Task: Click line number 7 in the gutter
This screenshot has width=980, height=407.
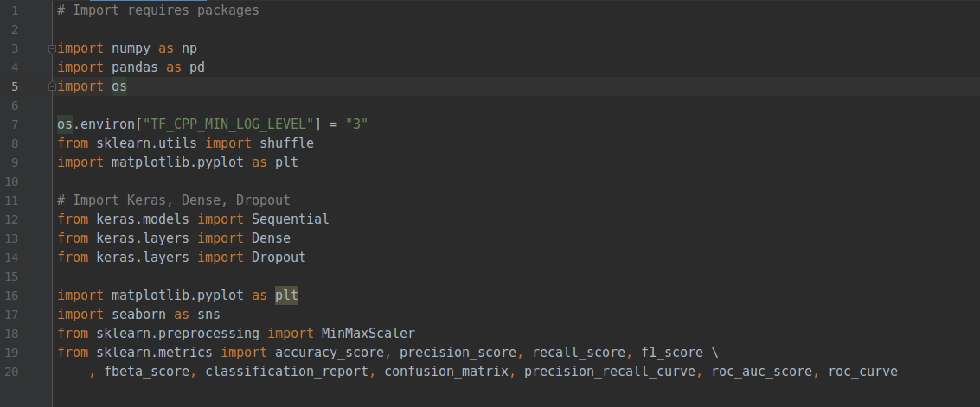Action: [x=15, y=124]
